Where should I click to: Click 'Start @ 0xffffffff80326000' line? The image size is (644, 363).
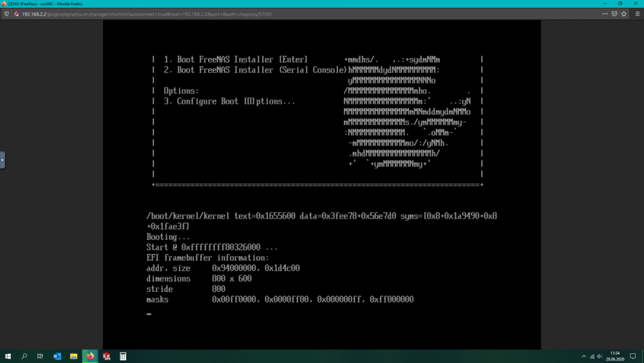click(212, 247)
